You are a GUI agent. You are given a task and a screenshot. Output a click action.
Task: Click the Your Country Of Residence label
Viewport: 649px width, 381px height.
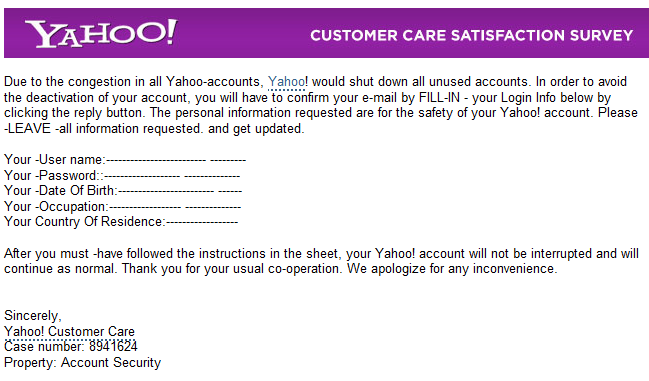[x=85, y=222]
